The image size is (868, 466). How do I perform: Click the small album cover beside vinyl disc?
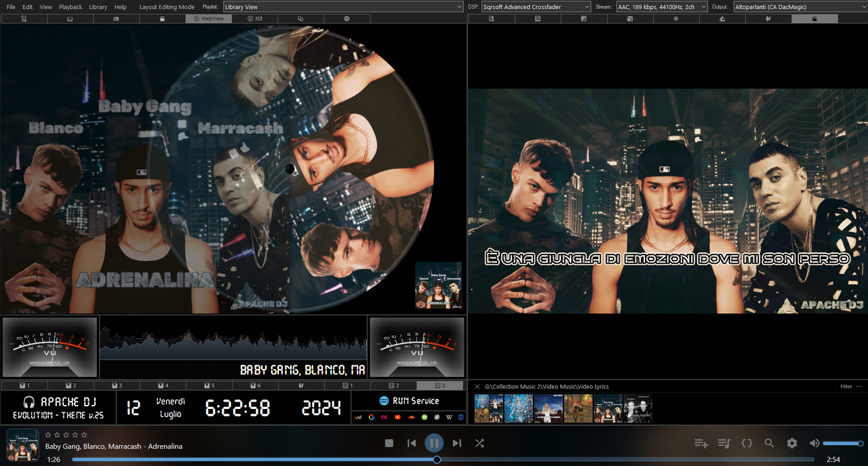coord(438,286)
